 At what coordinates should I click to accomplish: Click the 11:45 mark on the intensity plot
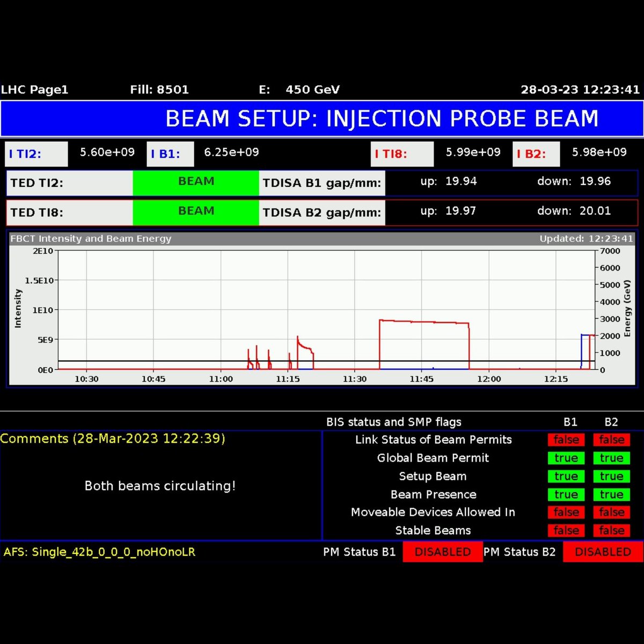pyautogui.click(x=422, y=379)
